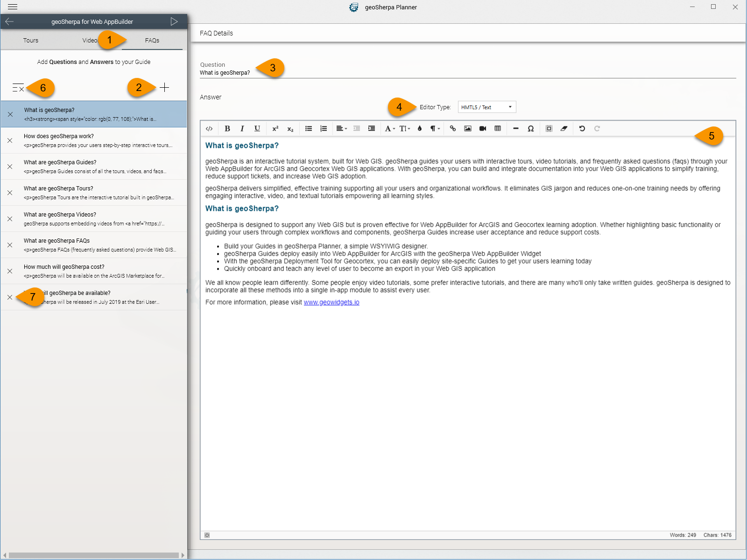Click the geoSherpa Planner app icon
747x560 pixels.
click(x=354, y=7)
